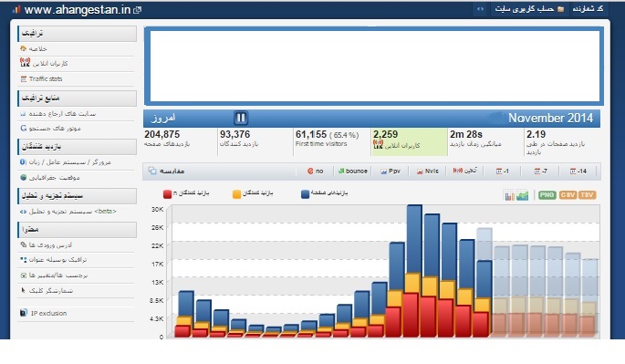
Task: Click the محتوا section header
Action: [77, 230]
